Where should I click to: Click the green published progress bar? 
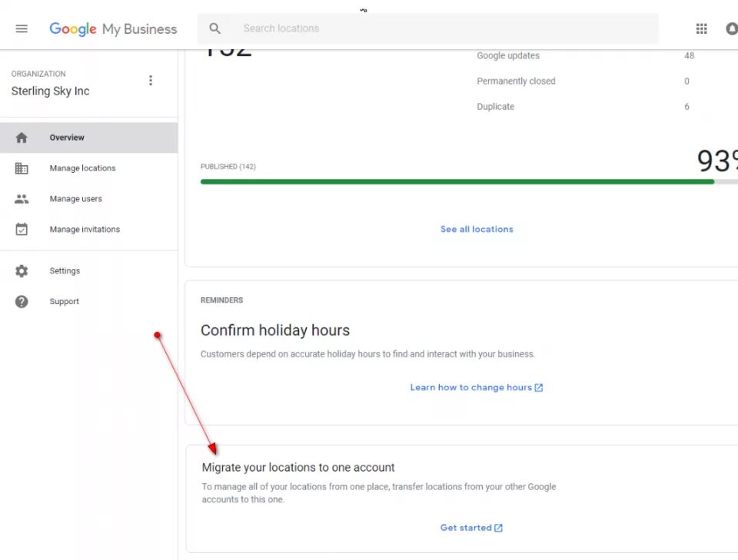coord(457,182)
